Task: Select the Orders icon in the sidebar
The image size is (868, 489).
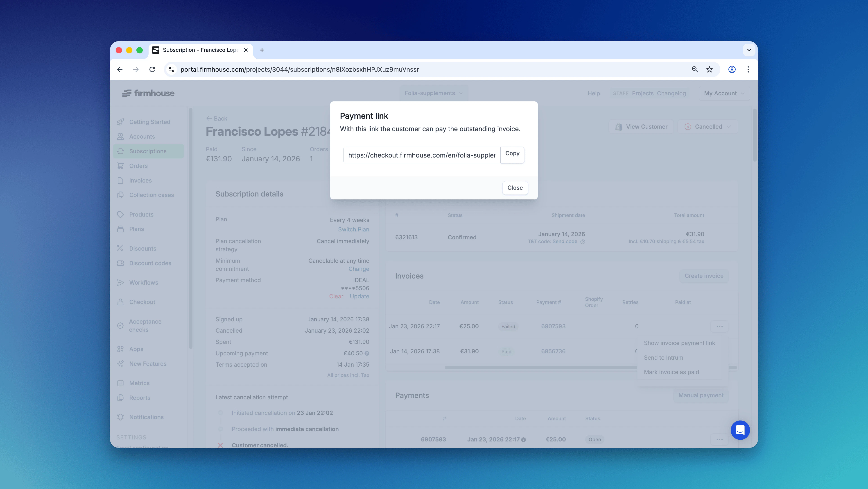Action: pyautogui.click(x=121, y=166)
